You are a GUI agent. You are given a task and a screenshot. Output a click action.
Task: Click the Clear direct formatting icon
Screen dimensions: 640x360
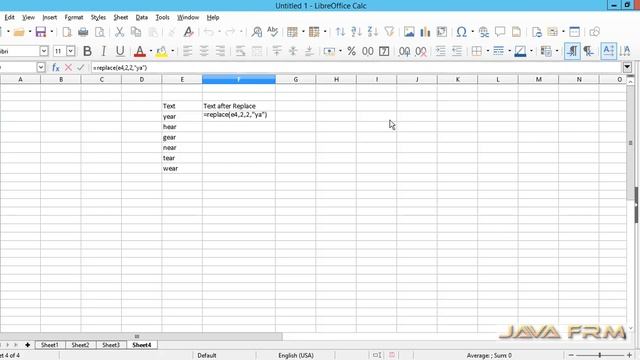[x=188, y=32]
